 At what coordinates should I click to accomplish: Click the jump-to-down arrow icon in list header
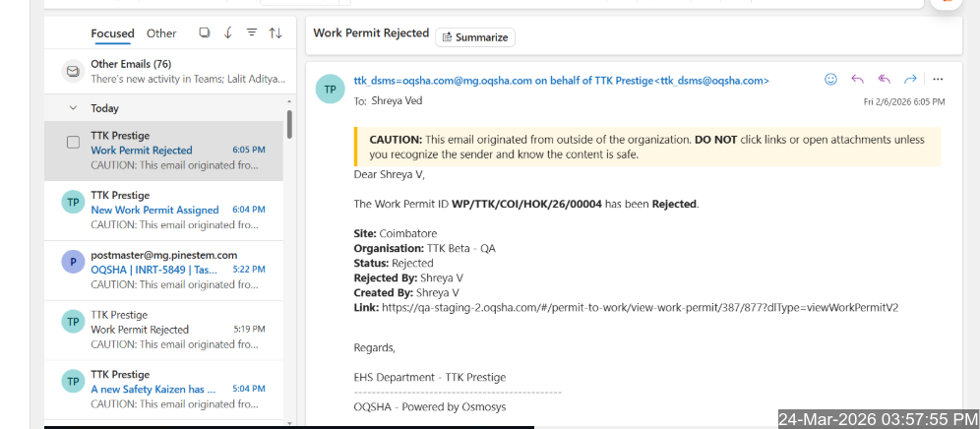[x=228, y=32]
